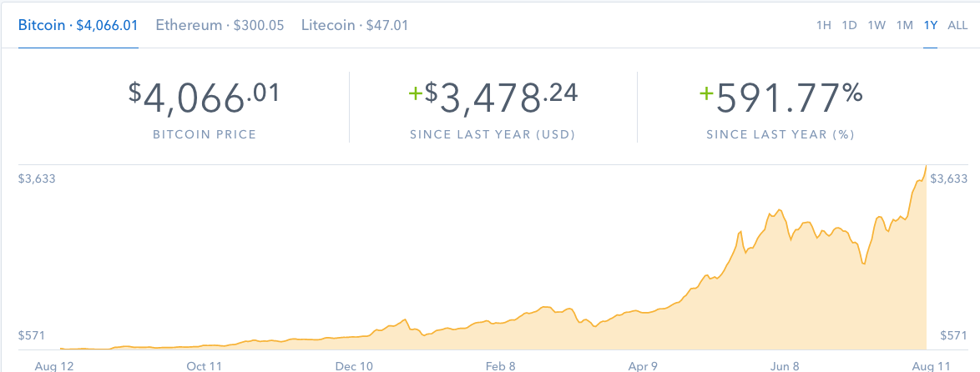980x372 pixels.
Task: Click the chart peak near Jun 8
Action: 778,211
